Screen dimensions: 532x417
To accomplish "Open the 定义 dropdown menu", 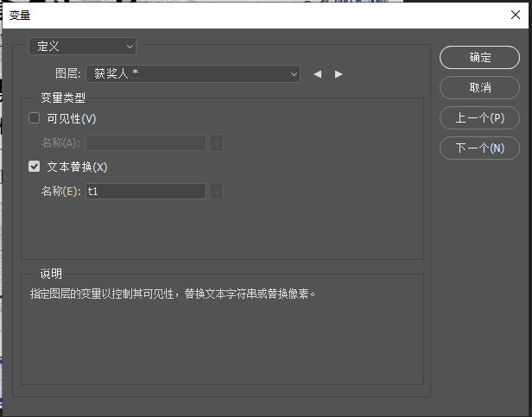I will pyautogui.click(x=82, y=46).
